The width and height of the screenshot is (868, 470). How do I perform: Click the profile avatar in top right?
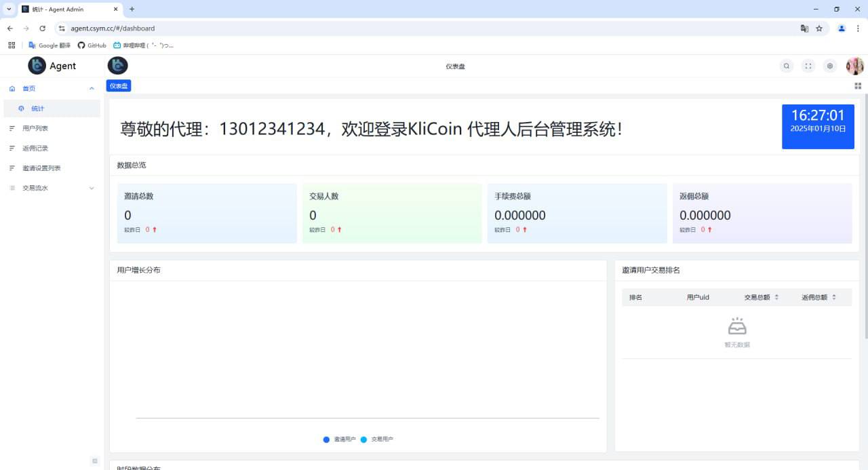point(854,66)
